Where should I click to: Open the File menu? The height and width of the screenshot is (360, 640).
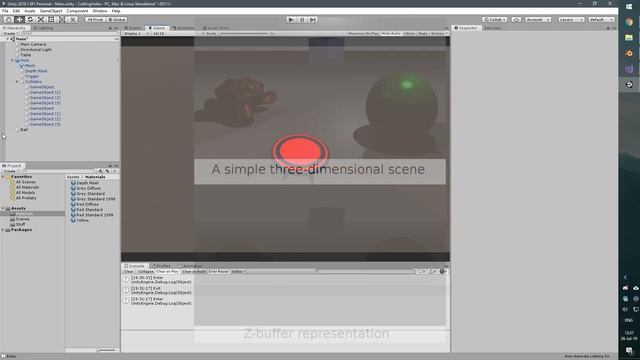[5, 11]
